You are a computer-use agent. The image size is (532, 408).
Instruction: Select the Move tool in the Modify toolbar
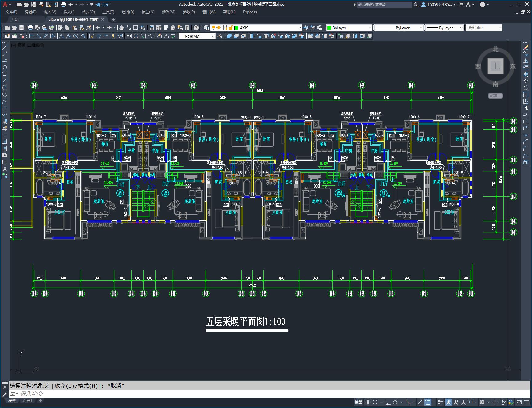pyautogui.click(x=526, y=81)
